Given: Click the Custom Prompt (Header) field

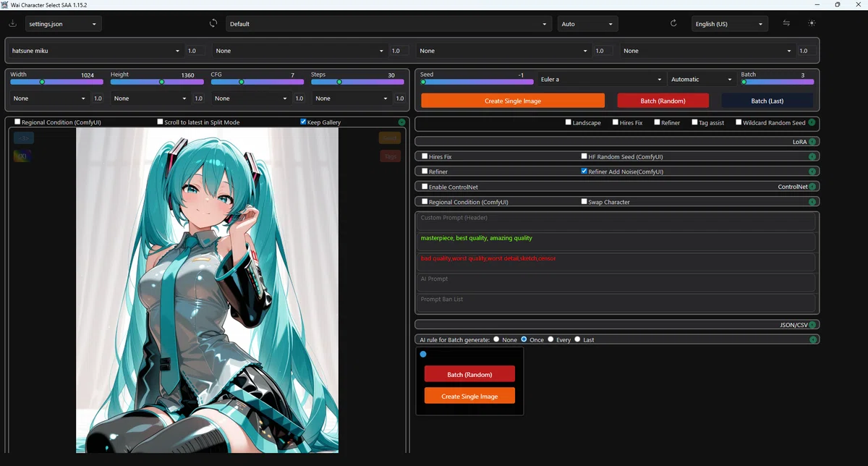Looking at the screenshot, I should [x=618, y=221].
